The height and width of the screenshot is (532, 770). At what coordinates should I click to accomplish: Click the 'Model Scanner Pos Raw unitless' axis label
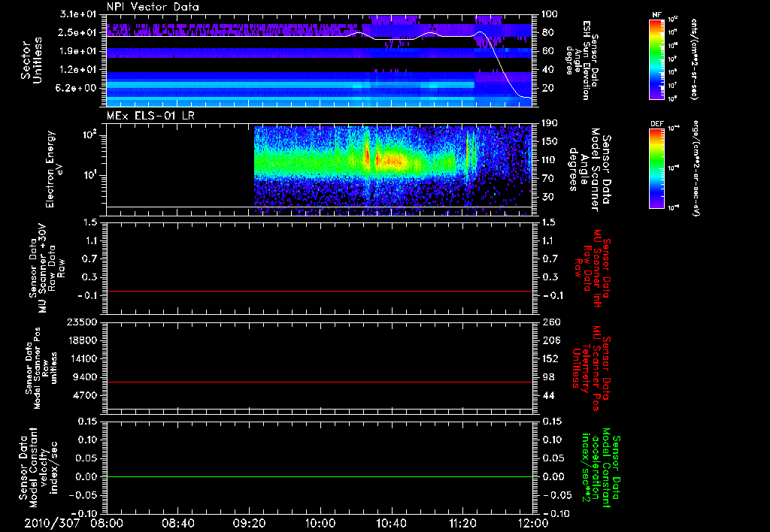[41, 368]
